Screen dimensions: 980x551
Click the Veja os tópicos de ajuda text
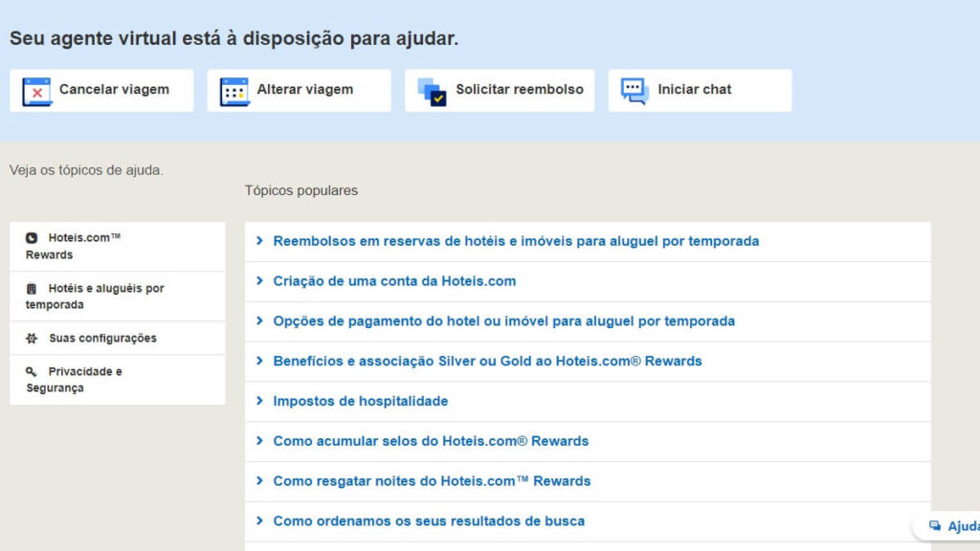pyautogui.click(x=86, y=170)
